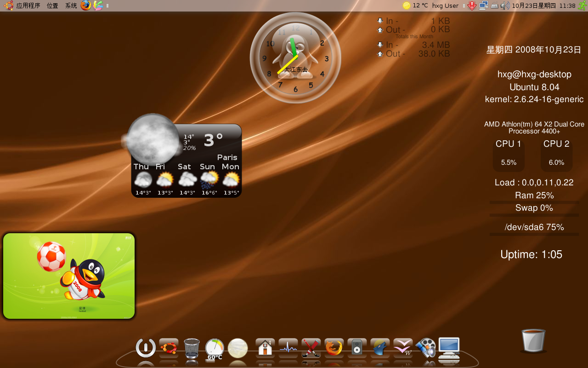Click the keyboard input method tray icon

(494, 6)
